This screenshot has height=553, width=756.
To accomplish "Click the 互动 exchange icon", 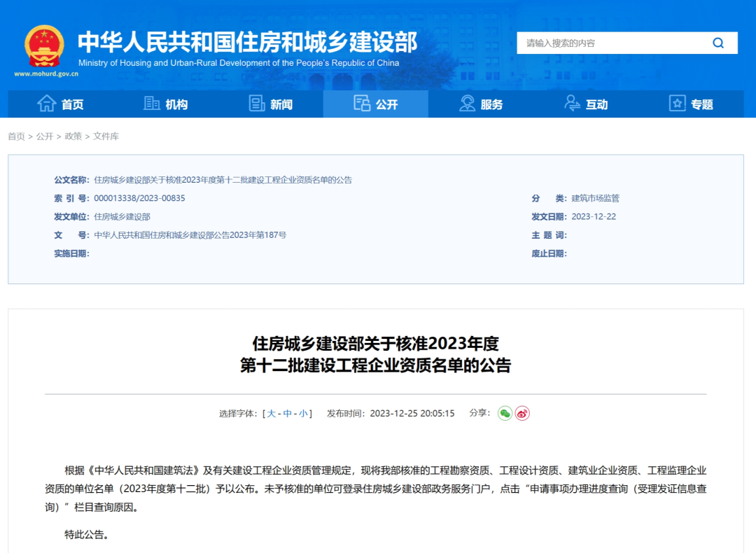I will pyautogui.click(x=572, y=103).
